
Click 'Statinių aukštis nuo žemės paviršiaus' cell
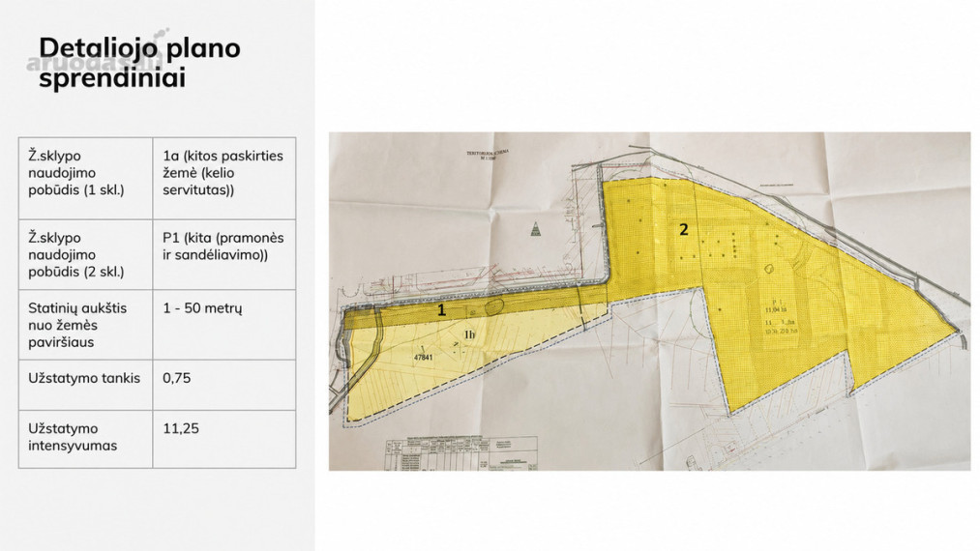tap(86, 325)
